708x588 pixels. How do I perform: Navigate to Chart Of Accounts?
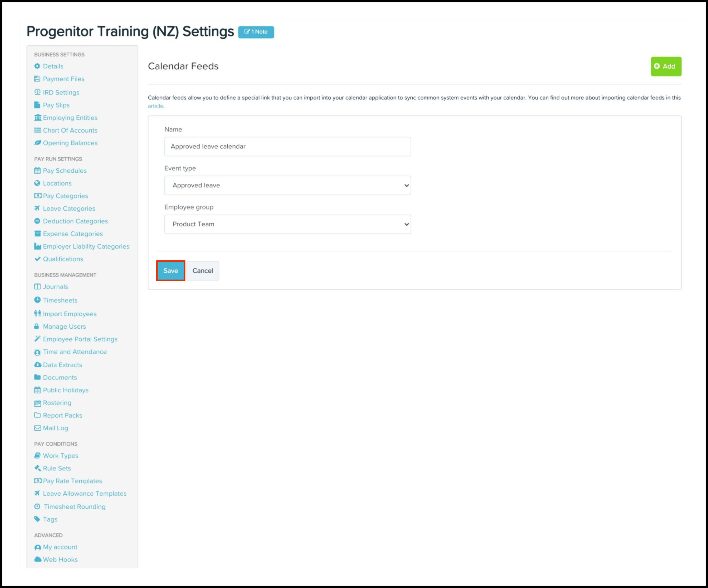pyautogui.click(x=70, y=130)
